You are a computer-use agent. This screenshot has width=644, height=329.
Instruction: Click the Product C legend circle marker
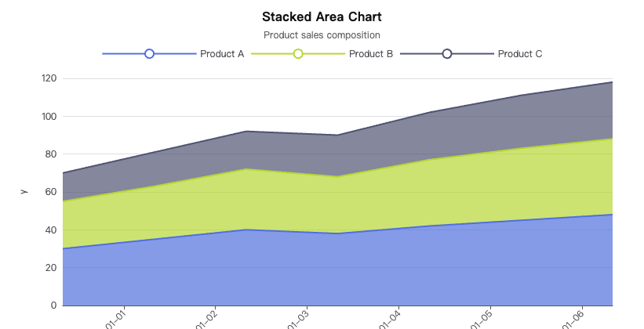point(447,54)
